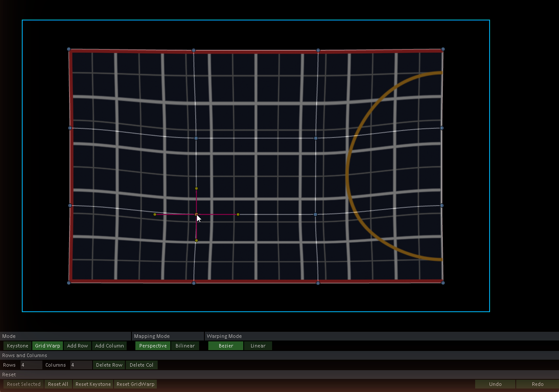Select the lower-right interior grid control point
This screenshot has height=392, width=559.
315,214
